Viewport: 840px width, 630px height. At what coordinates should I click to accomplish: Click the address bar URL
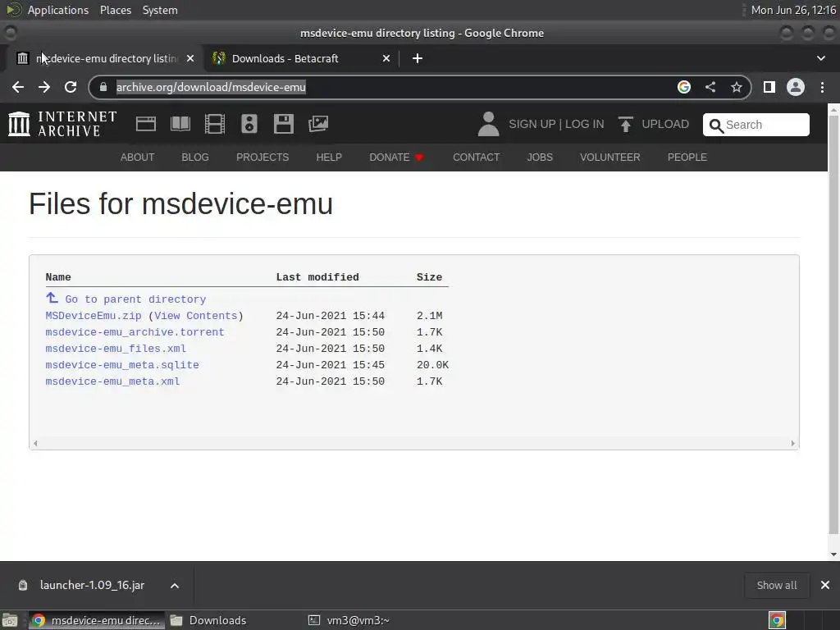[x=211, y=87]
